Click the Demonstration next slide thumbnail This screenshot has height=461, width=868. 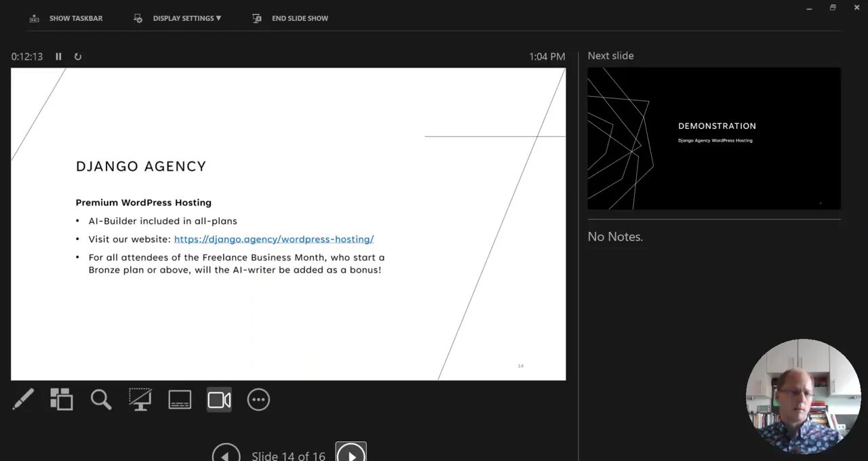coord(714,138)
